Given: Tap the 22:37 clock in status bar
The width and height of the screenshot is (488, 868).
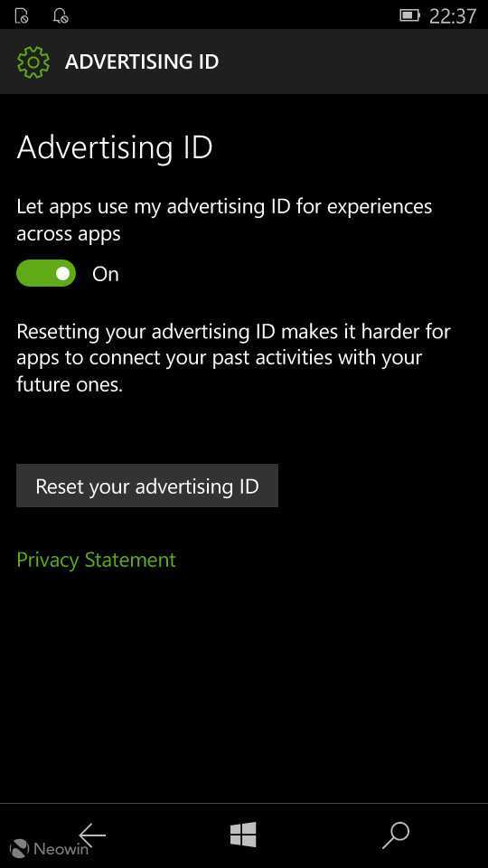Looking at the screenshot, I should 452,16.
